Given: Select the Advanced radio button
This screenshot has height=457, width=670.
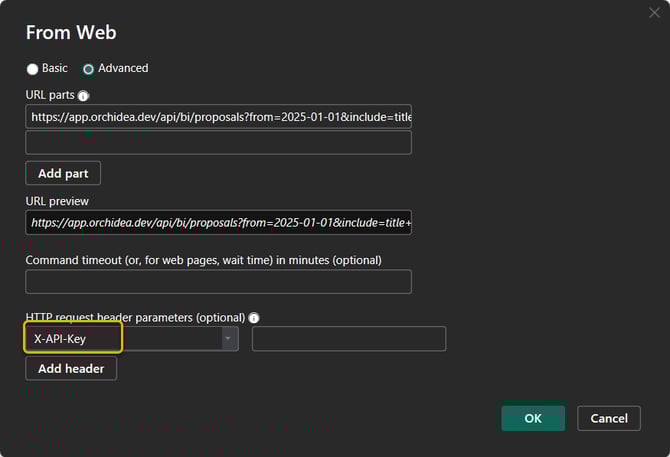Looking at the screenshot, I should (x=89, y=69).
